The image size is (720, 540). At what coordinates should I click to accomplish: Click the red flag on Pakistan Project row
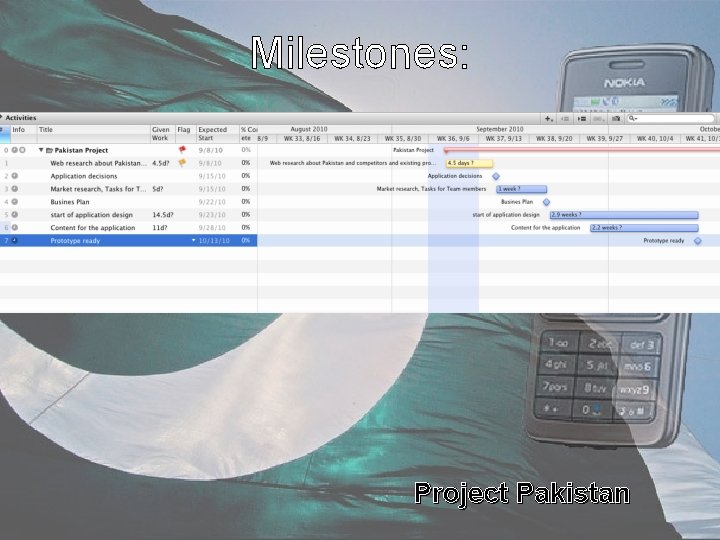(182, 150)
